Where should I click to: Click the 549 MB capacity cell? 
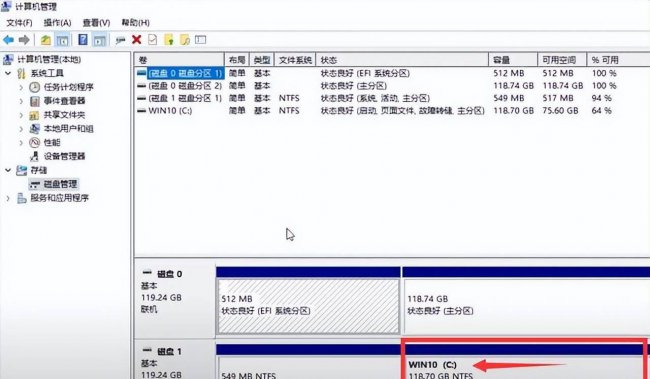(x=509, y=98)
